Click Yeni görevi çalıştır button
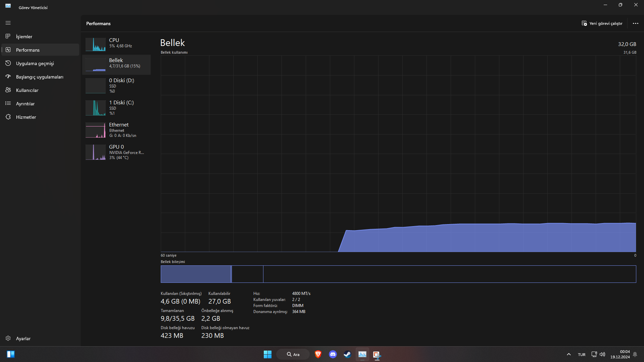This screenshot has height=362, width=644. coord(602,23)
